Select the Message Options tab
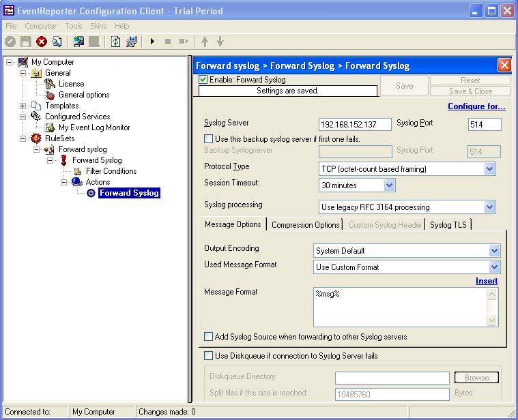The image size is (518, 420). [233, 224]
